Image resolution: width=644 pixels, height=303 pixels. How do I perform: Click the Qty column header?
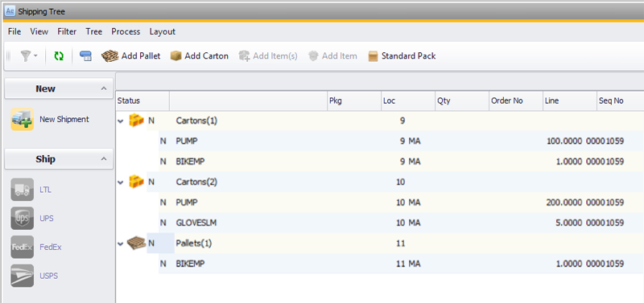(x=462, y=100)
